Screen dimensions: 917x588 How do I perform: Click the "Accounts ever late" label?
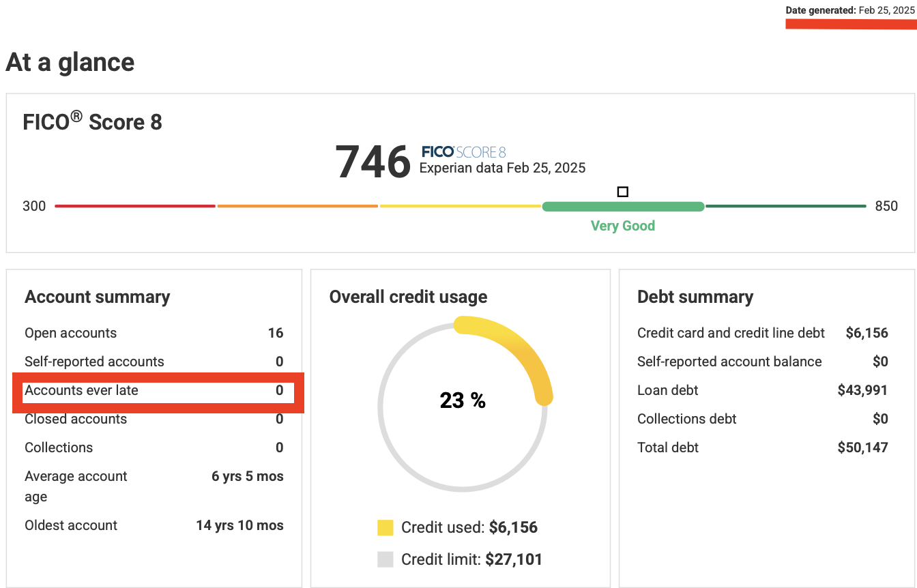(81, 390)
